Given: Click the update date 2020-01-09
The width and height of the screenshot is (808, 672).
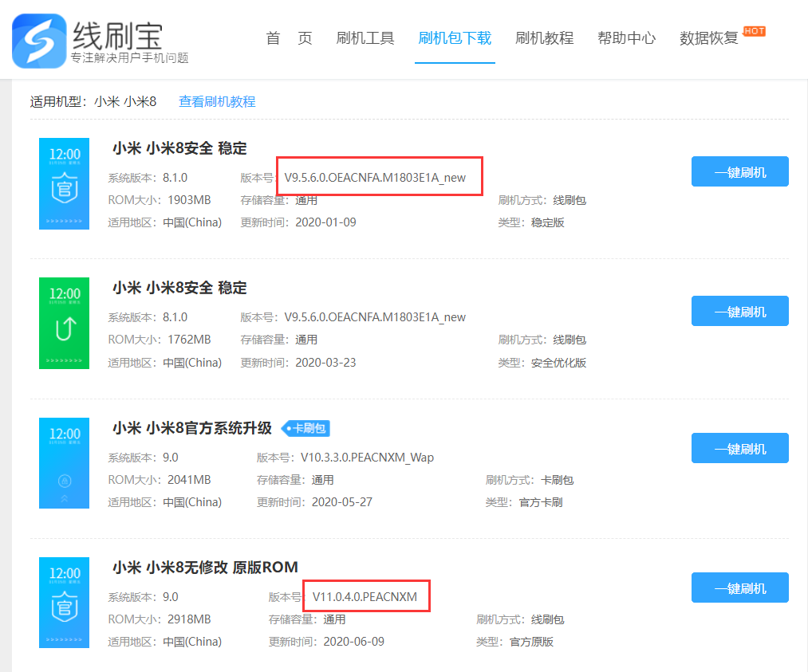Looking at the screenshot, I should (325, 222).
